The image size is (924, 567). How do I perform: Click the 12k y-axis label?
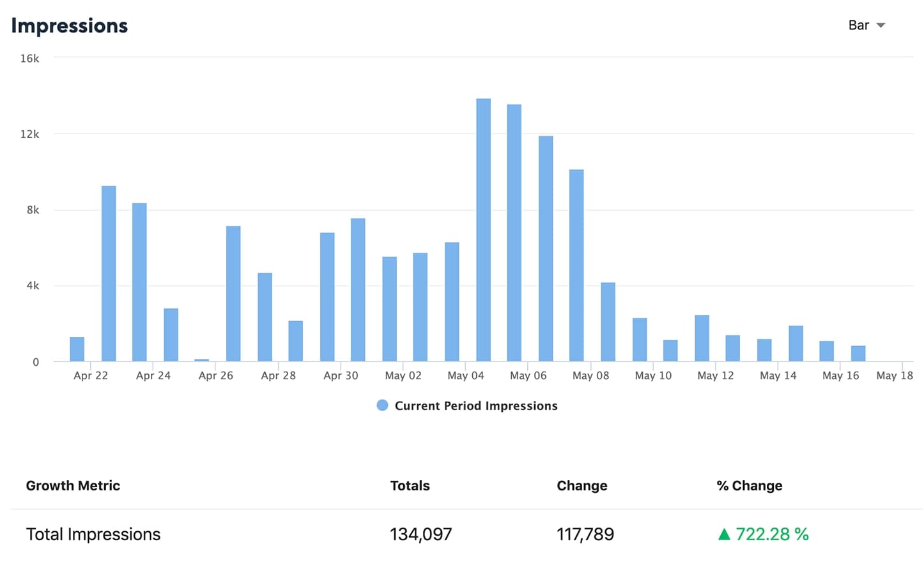[29, 134]
